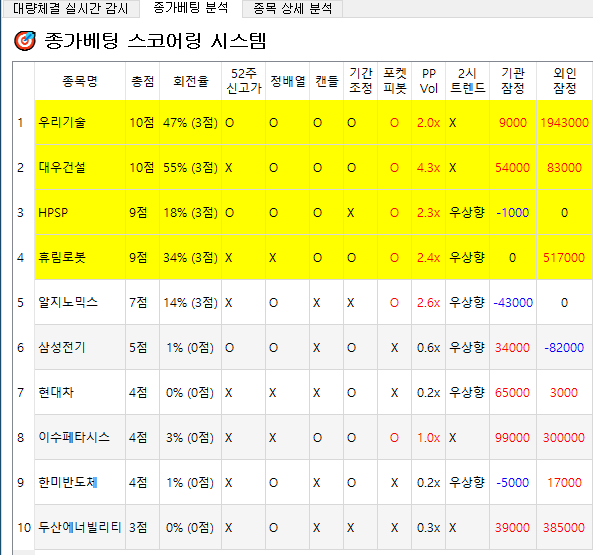593x555 pixels.
Task: Click 대우건설 회전율 cell 55% (3점)
Action: (x=190, y=167)
